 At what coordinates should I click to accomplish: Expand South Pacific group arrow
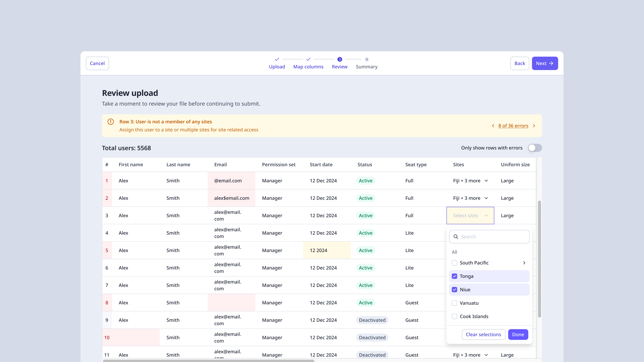pyautogui.click(x=524, y=263)
